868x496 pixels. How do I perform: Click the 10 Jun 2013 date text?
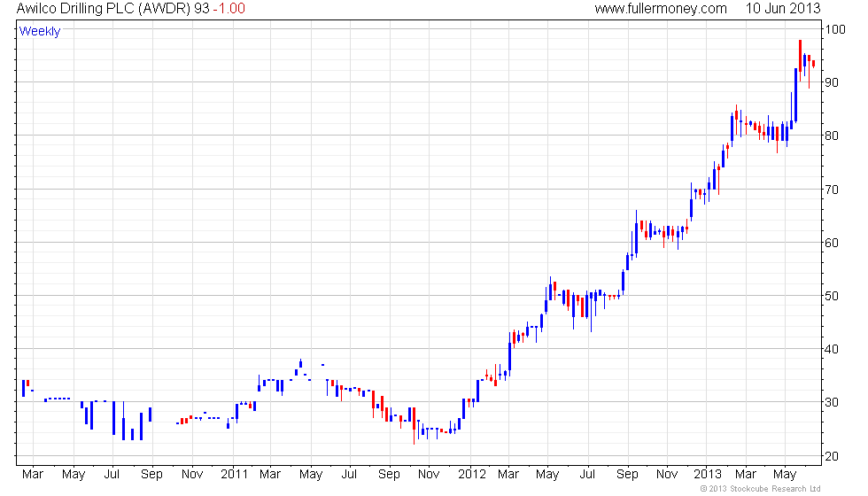pos(783,8)
